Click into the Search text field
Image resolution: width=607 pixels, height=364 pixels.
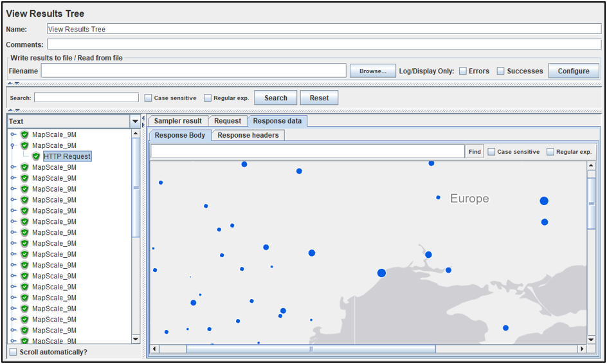tap(86, 98)
